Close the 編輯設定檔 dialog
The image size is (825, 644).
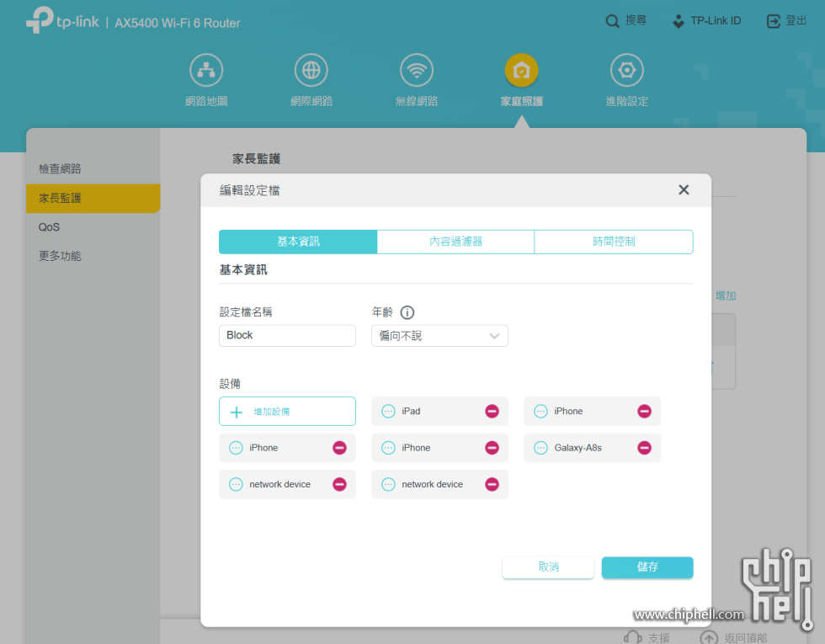pos(684,190)
